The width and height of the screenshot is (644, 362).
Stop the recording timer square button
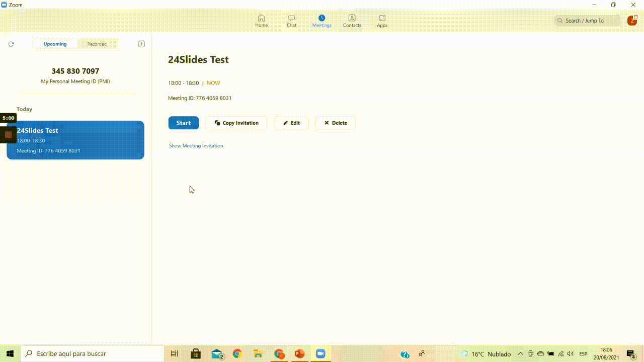(8, 134)
